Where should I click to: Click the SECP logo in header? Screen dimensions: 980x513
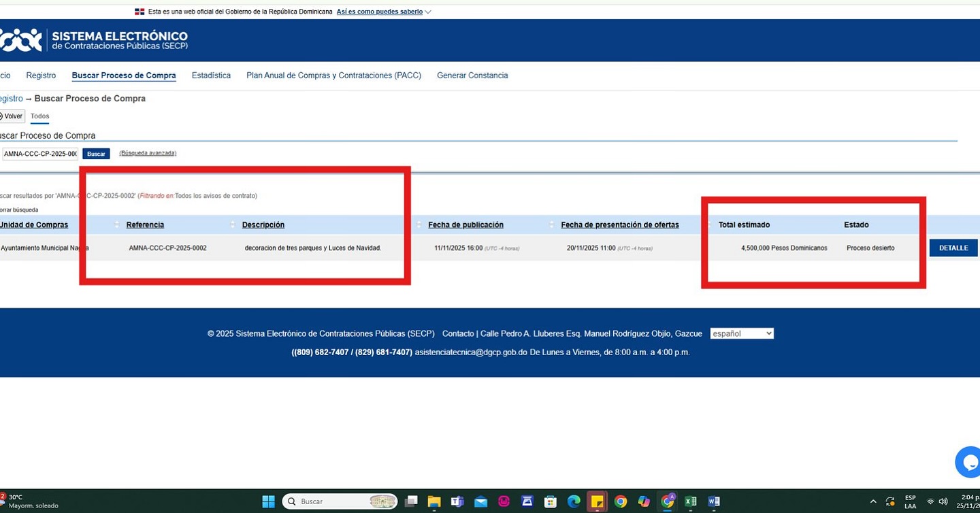point(95,40)
